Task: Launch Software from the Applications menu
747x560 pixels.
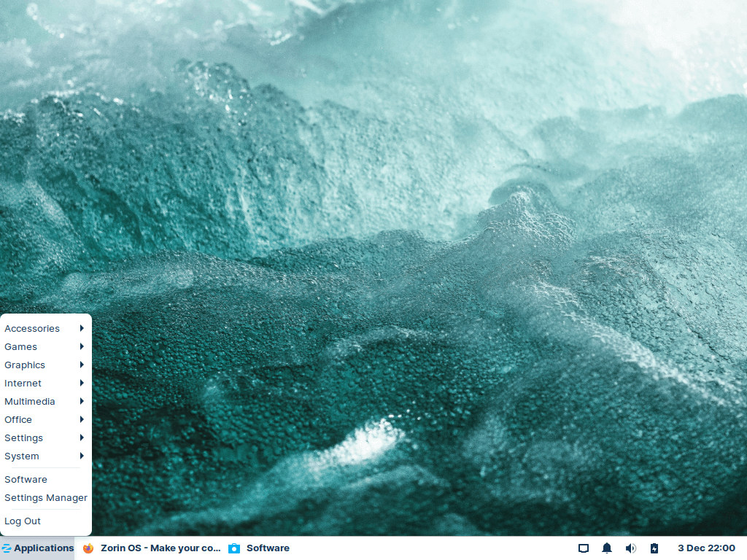Action: pyautogui.click(x=26, y=479)
